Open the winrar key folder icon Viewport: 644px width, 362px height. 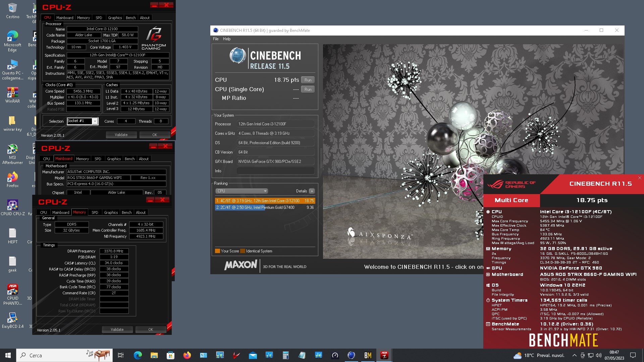pyautogui.click(x=12, y=123)
